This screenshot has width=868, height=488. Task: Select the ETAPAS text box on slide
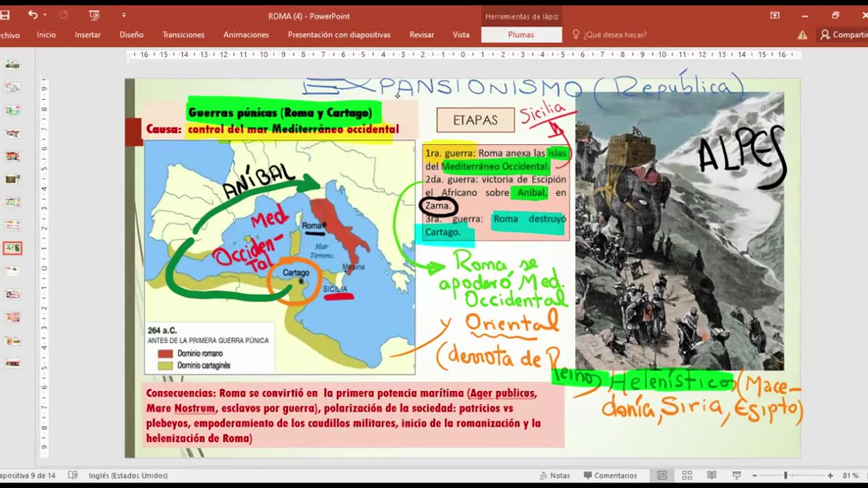click(x=475, y=120)
